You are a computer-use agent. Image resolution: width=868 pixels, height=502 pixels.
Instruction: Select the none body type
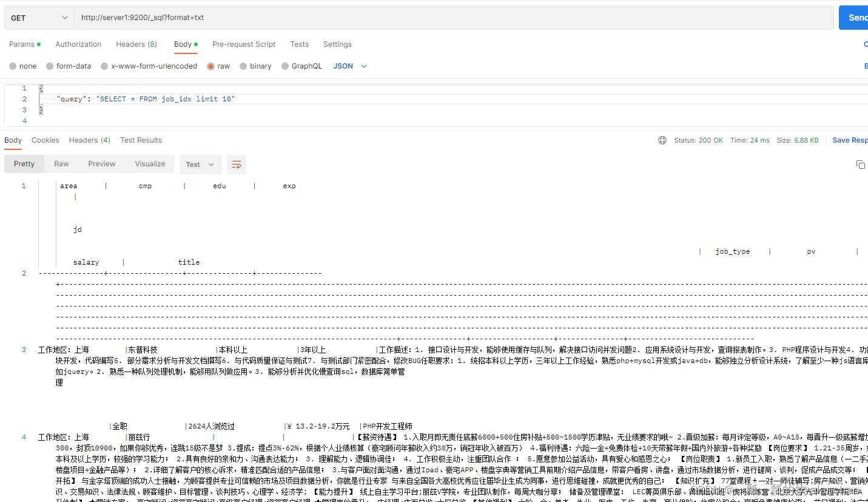(x=23, y=66)
